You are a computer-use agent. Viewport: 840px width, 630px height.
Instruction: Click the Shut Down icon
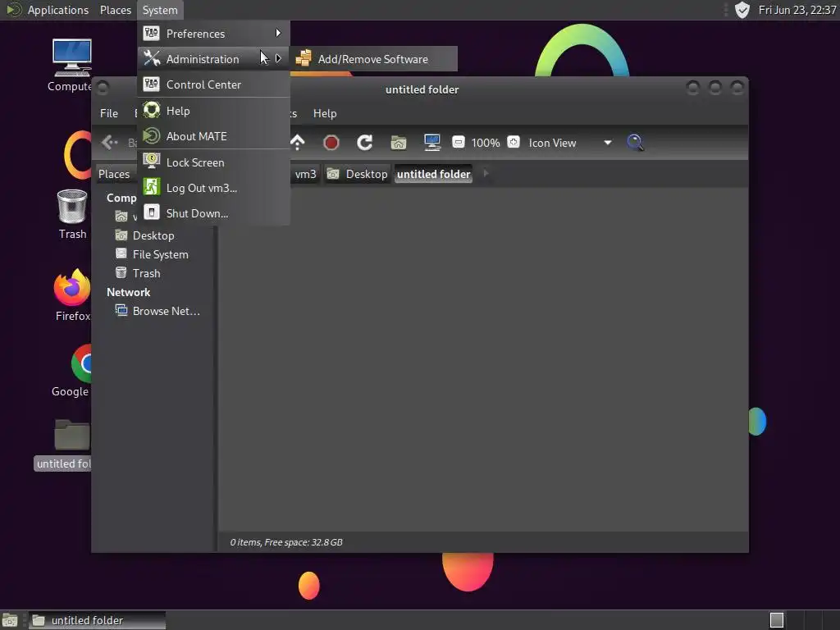point(152,212)
